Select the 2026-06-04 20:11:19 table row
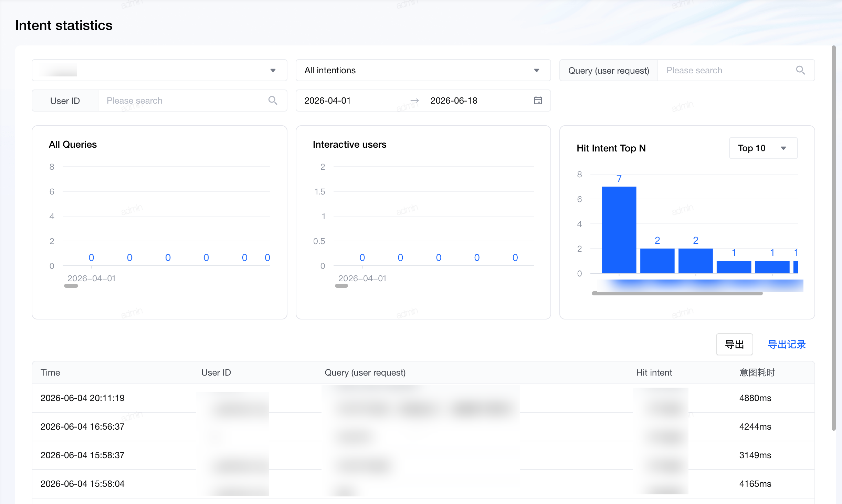The width and height of the screenshot is (842, 504). pos(423,398)
